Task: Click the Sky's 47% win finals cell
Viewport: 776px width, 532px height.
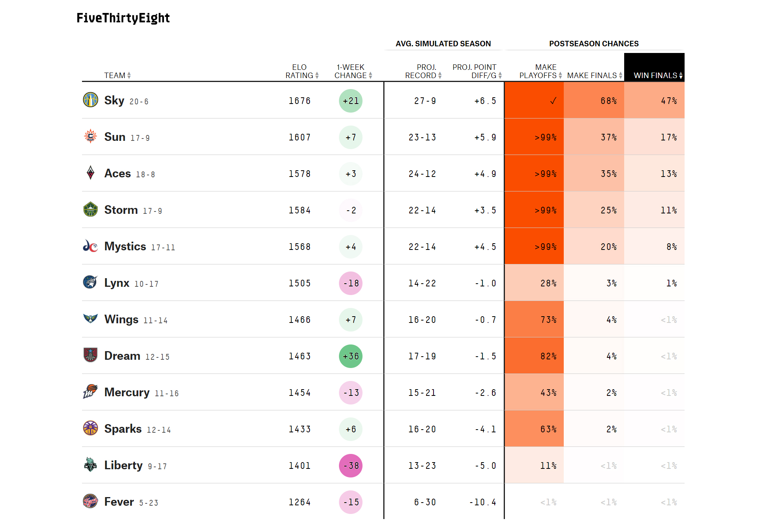Action: click(x=654, y=101)
